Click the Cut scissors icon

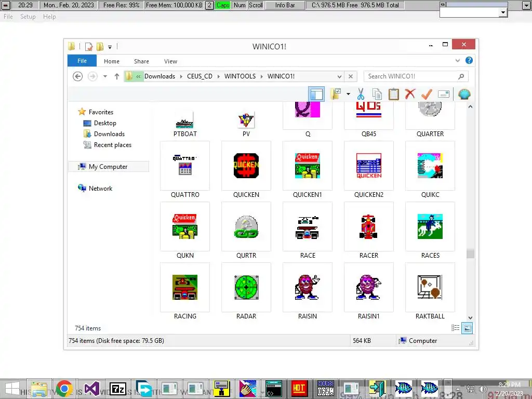pyautogui.click(x=361, y=94)
